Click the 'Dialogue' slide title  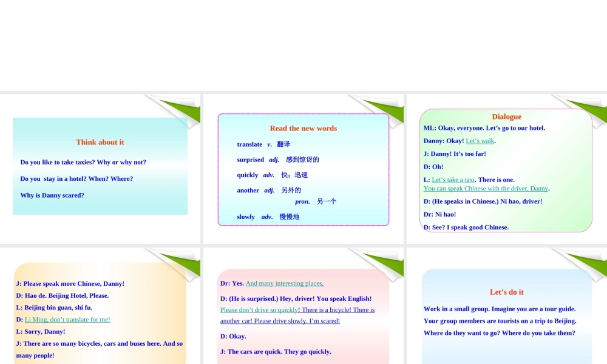[506, 116]
